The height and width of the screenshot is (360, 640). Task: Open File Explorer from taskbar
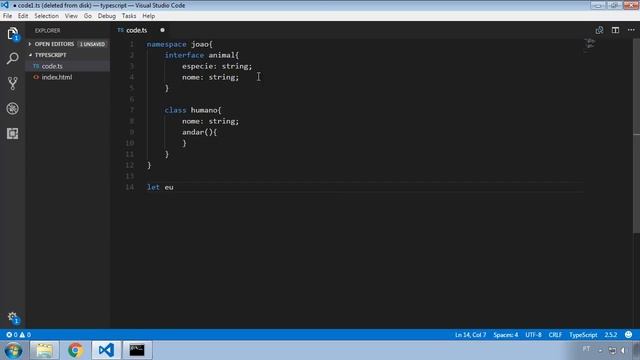[x=44, y=350]
